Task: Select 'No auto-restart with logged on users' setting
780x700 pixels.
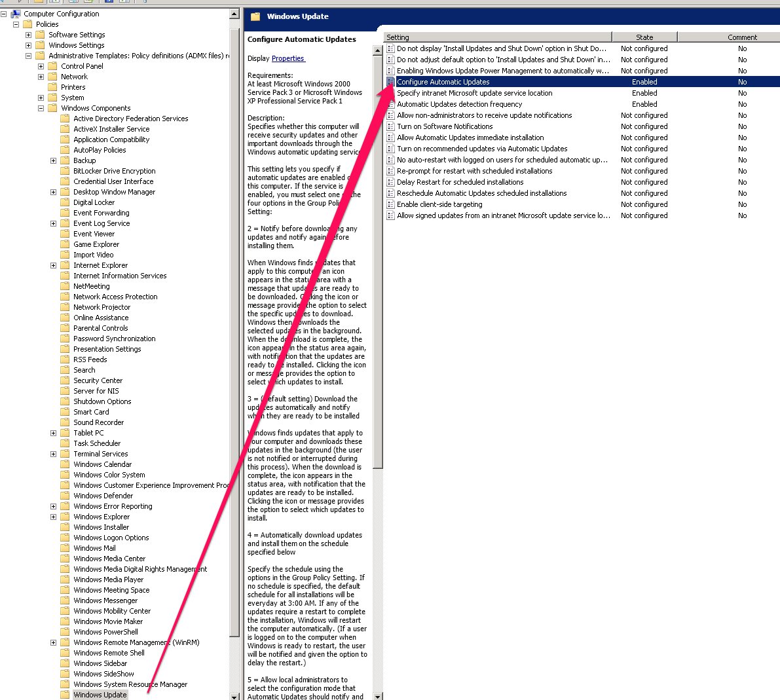Action: click(502, 160)
